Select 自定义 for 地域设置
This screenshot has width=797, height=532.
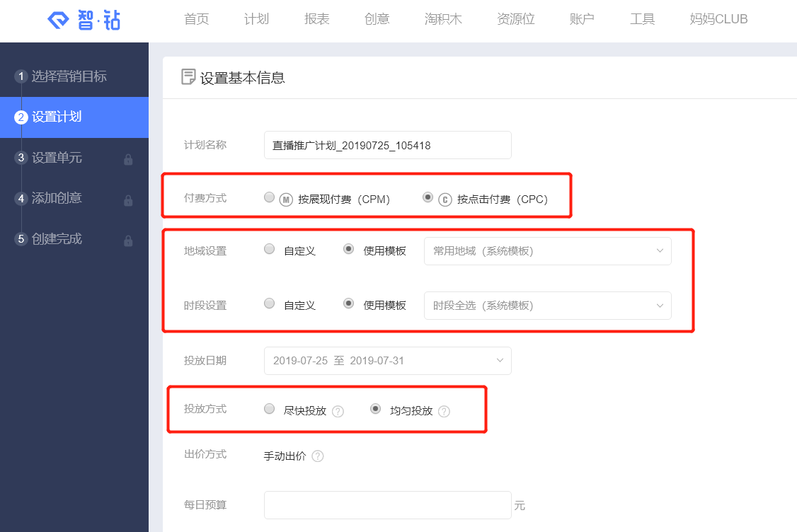pos(269,249)
